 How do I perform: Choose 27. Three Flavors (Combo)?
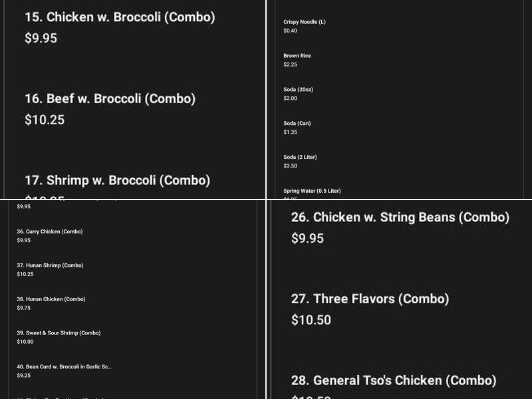pyautogui.click(x=370, y=299)
